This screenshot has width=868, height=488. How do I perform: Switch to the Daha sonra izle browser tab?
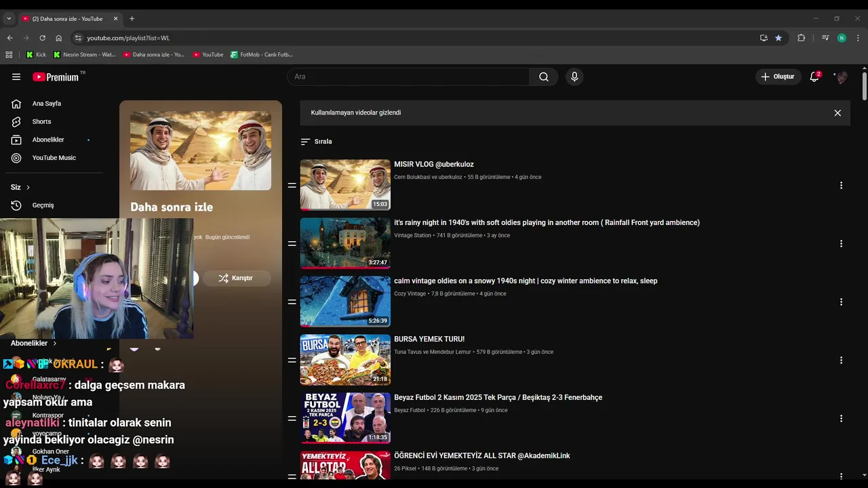tap(69, 18)
